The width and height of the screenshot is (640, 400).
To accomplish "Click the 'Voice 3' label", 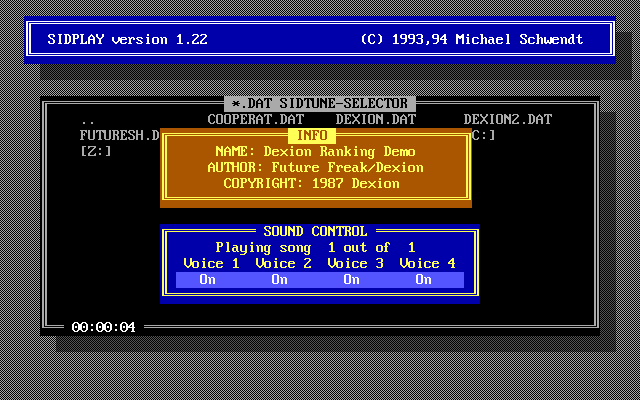I will click(356, 264).
